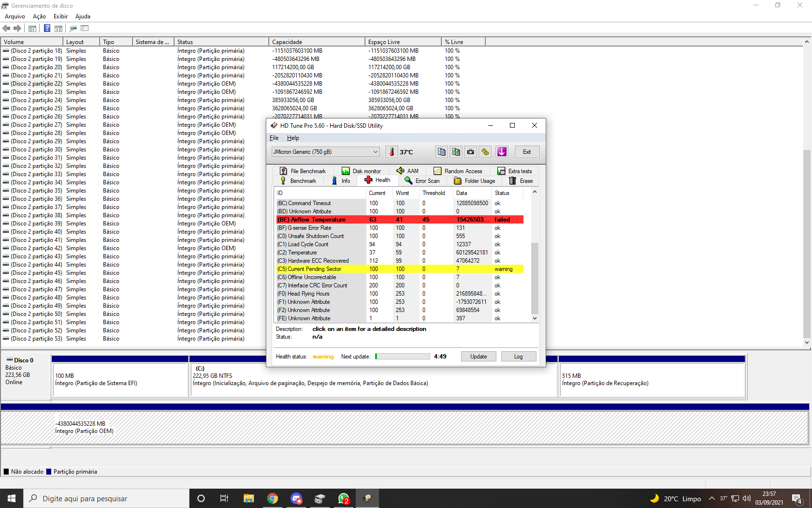Click the thermometer temperature icon in HD Tune
Viewport: 812px width, 508px height.
(391, 152)
